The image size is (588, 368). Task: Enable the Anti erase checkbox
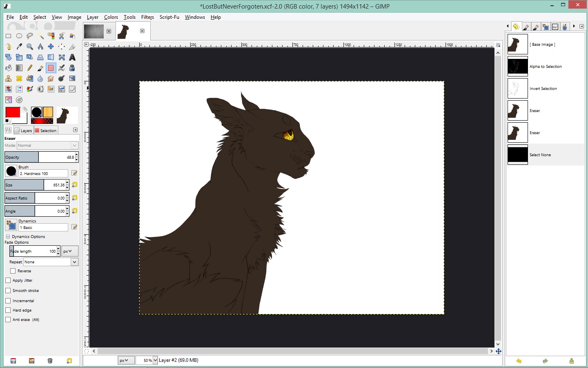8,320
